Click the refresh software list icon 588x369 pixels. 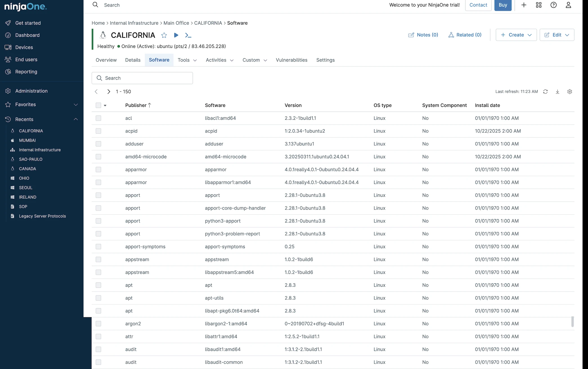(x=545, y=92)
